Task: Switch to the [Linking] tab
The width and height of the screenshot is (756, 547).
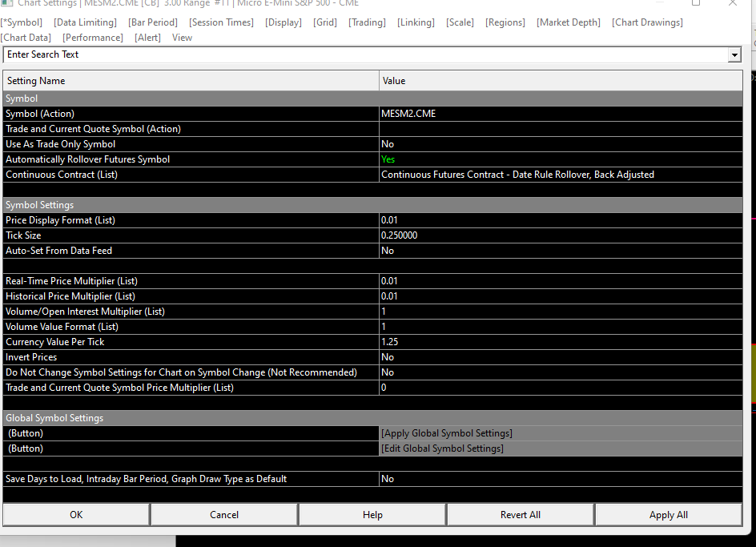Action: (416, 22)
